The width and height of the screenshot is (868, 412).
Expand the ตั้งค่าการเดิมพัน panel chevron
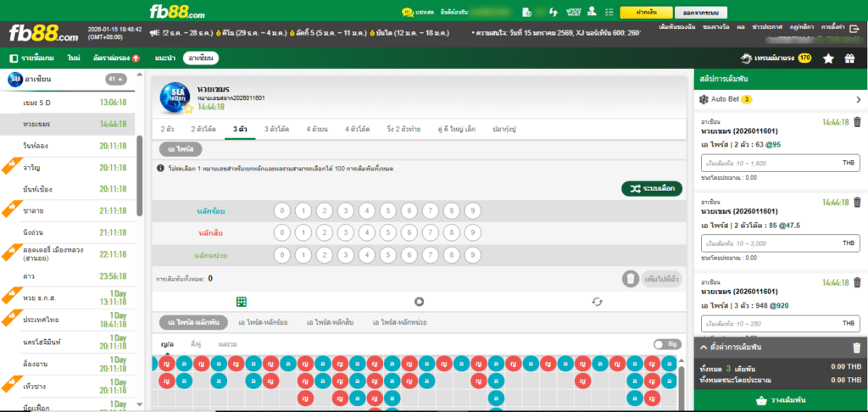click(704, 348)
